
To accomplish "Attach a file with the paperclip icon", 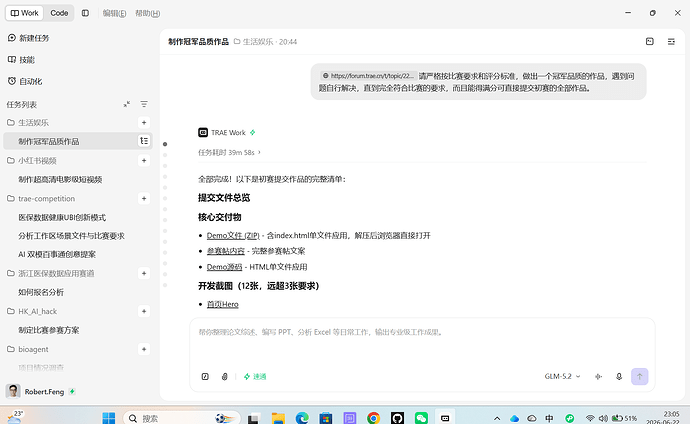I will tap(224, 376).
